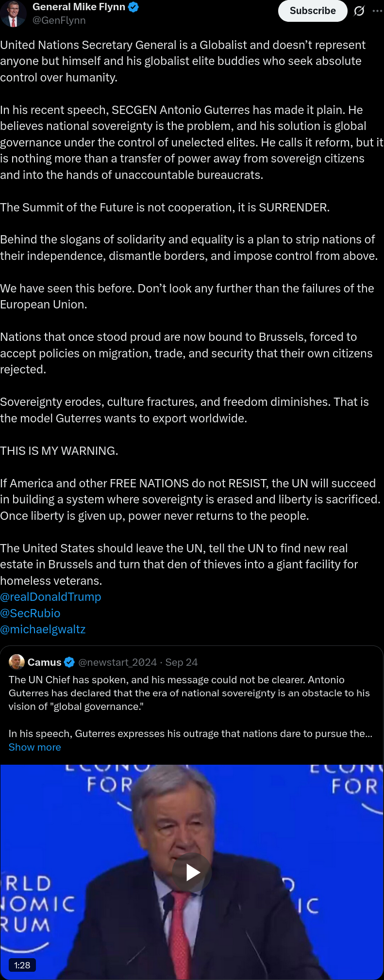Image resolution: width=384 pixels, height=980 pixels.
Task: Click the quoted post text about the UN Chief
Action: pos(189,693)
